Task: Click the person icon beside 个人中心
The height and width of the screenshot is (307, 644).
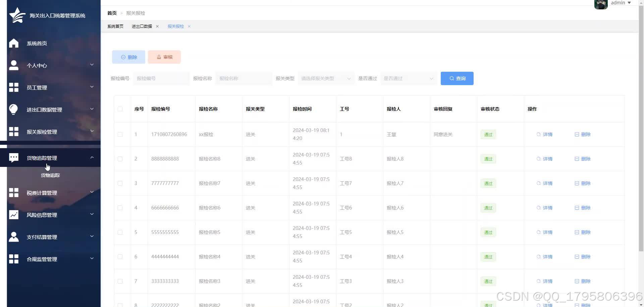Action: 14,65
